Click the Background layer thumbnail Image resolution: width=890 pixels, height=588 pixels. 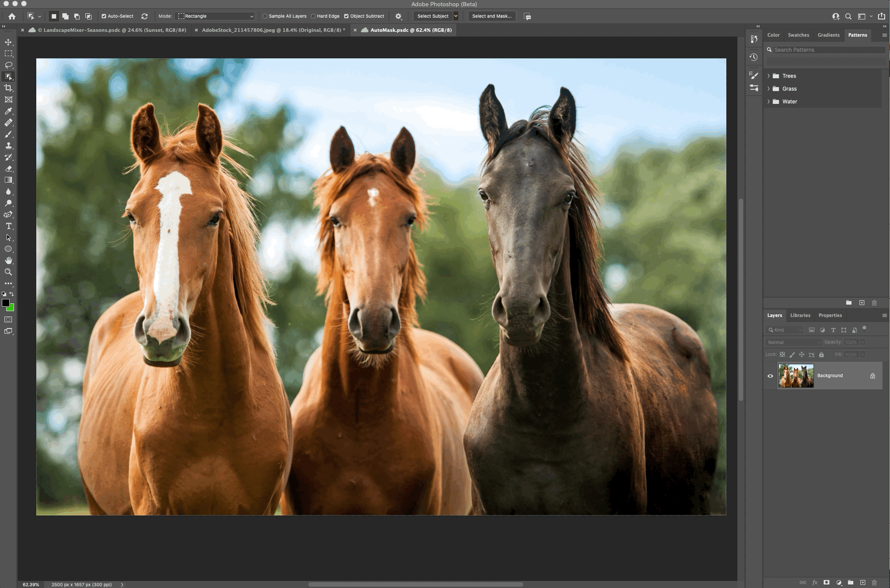pyautogui.click(x=796, y=375)
